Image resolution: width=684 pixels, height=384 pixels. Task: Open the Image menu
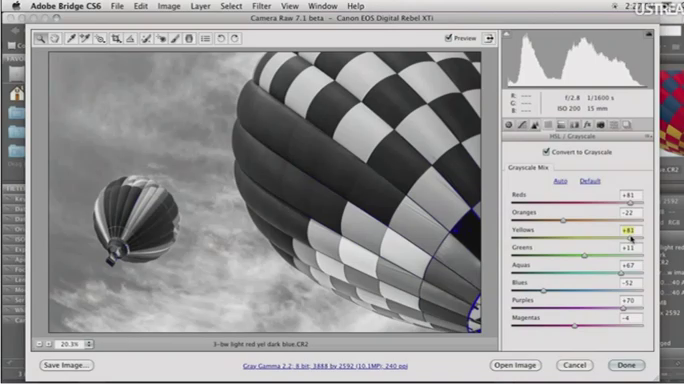tap(169, 6)
